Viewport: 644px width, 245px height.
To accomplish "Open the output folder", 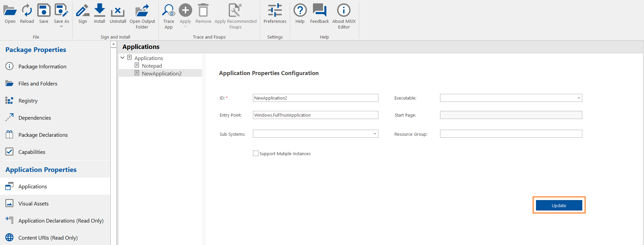I will 142,11.
